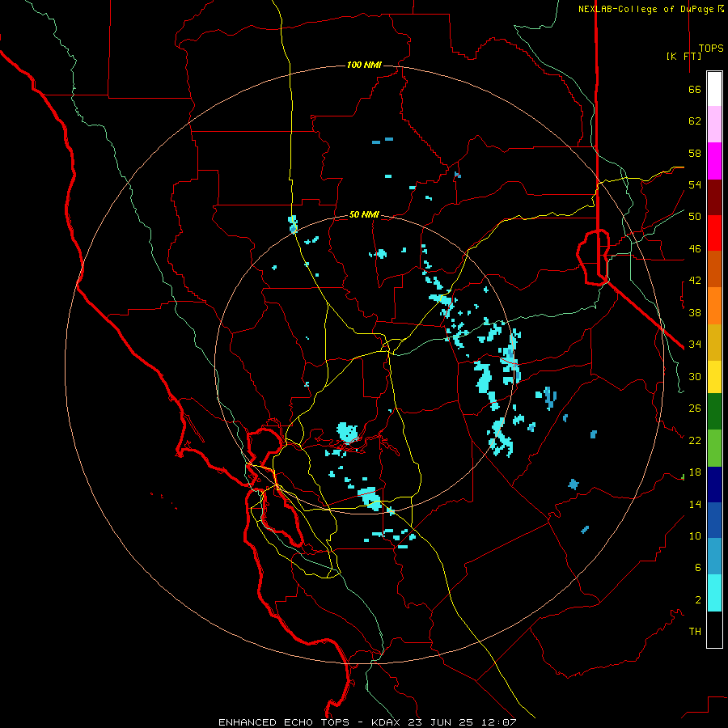Click the steel blue legend swatch
This screenshot has height=728, width=728.
pyautogui.click(x=714, y=556)
